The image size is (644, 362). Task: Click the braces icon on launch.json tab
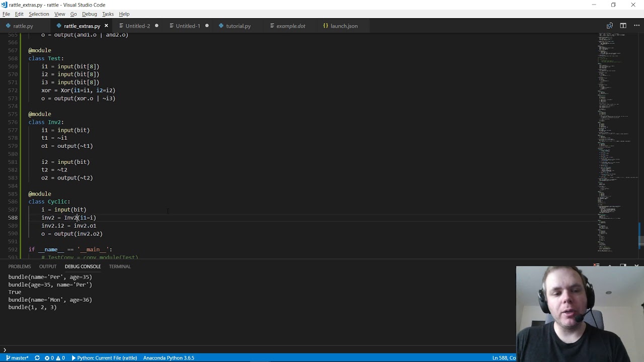(326, 26)
